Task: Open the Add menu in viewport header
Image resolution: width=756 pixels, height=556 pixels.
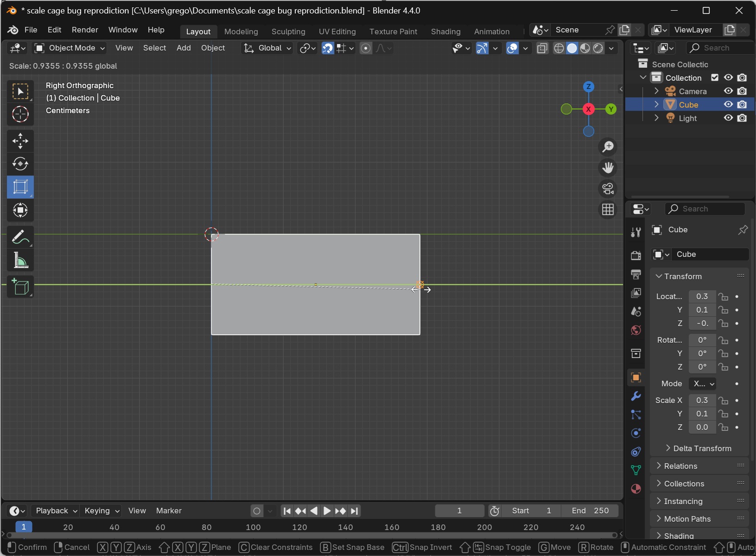Action: (x=184, y=48)
